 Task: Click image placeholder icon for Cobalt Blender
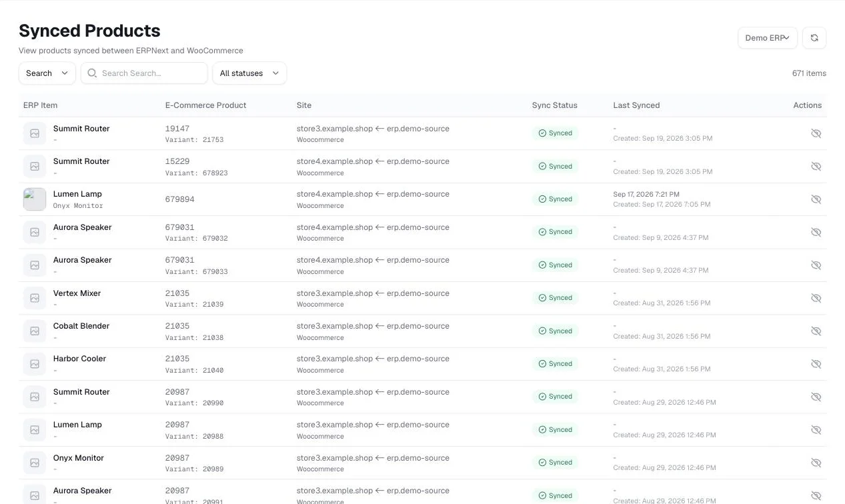35,331
